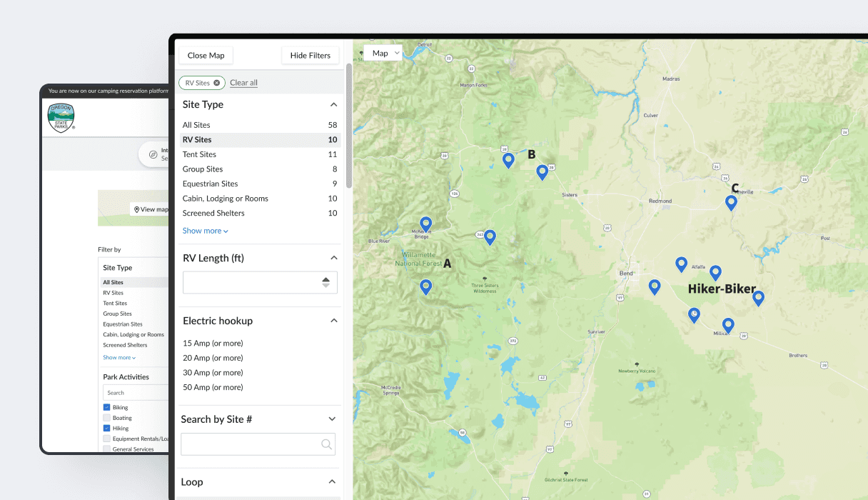Click the search magnifier in Search by Site #

[326, 444]
